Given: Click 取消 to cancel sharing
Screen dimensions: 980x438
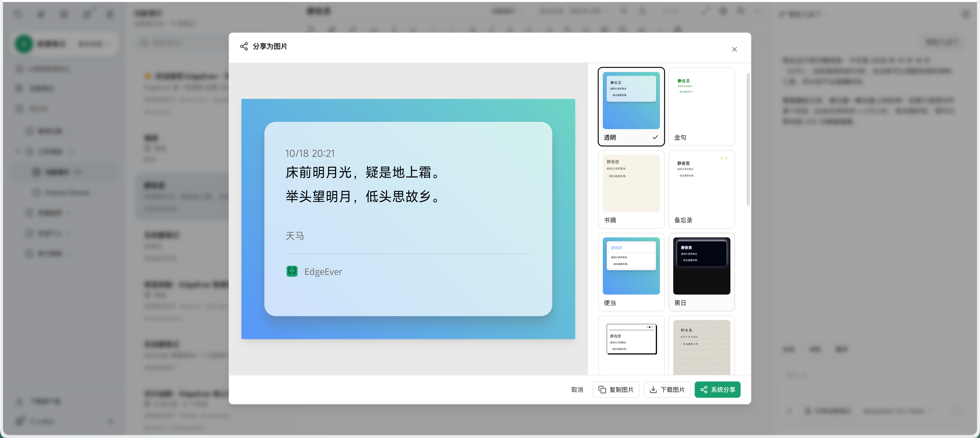Looking at the screenshot, I should (577, 389).
